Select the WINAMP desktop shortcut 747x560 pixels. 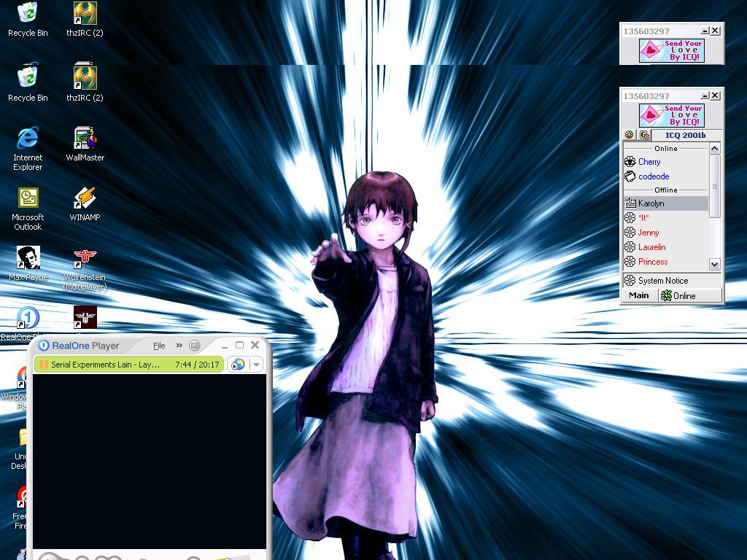[x=85, y=204]
